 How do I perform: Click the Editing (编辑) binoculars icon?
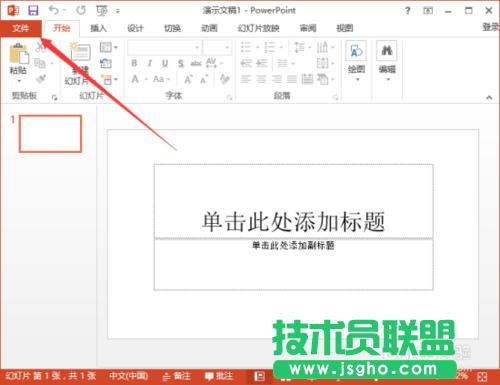(x=387, y=50)
